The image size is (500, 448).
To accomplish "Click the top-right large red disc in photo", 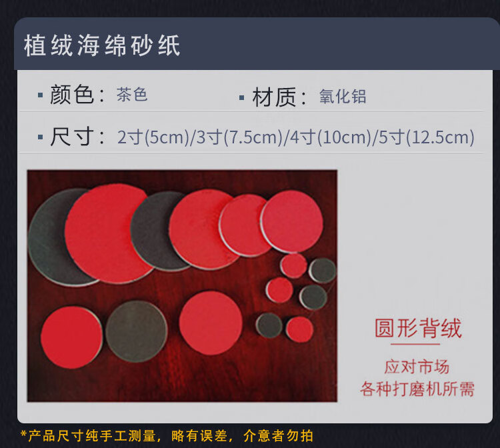I will click(x=292, y=221).
